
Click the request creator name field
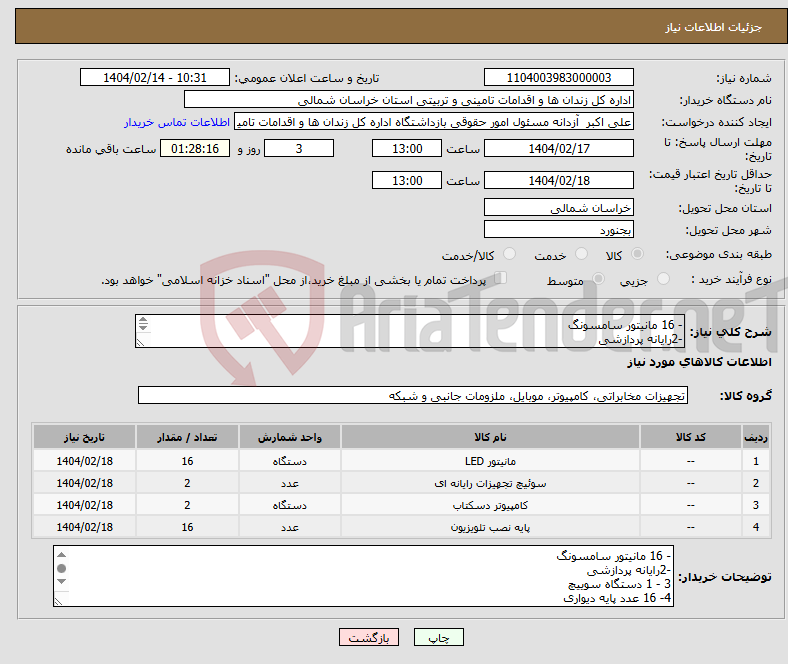coord(434,122)
